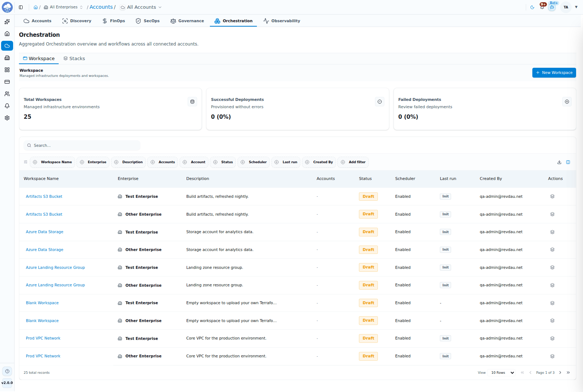Sort by the Status column header

pos(365,179)
